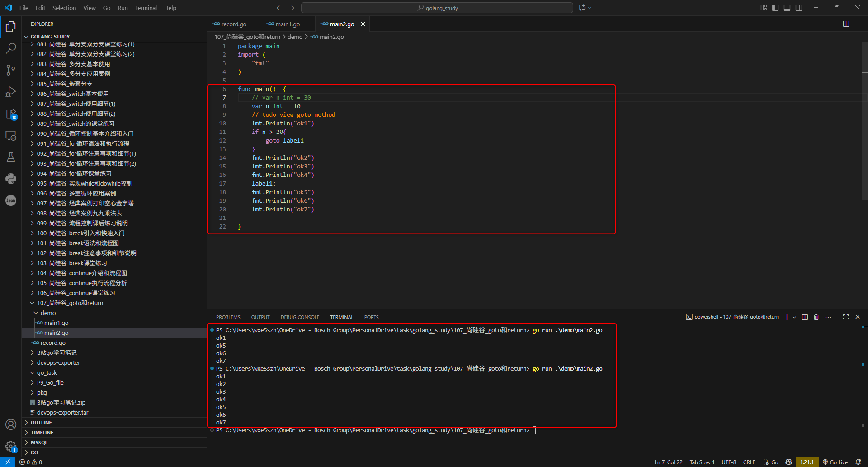Expand the TIMELINE section
The width and height of the screenshot is (868, 467).
[x=114, y=433]
